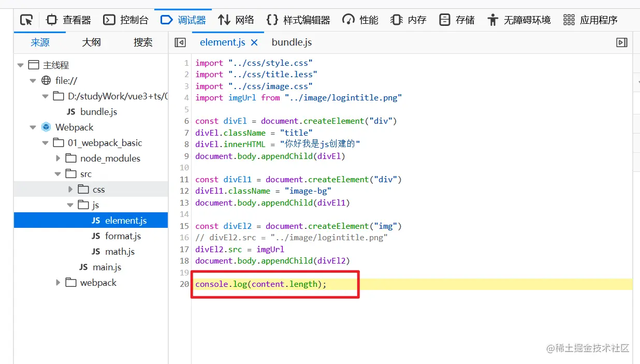Switch to the 性能 performance tab

click(x=360, y=20)
